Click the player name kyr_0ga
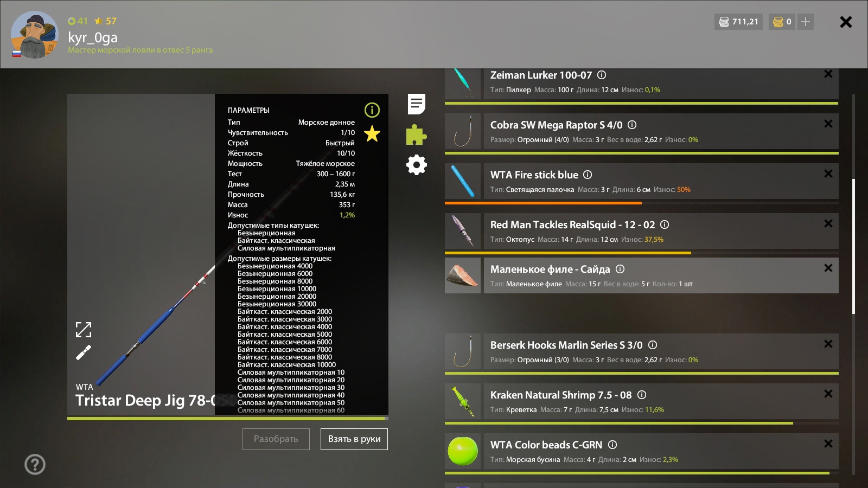868x488 pixels. pyautogui.click(x=93, y=37)
